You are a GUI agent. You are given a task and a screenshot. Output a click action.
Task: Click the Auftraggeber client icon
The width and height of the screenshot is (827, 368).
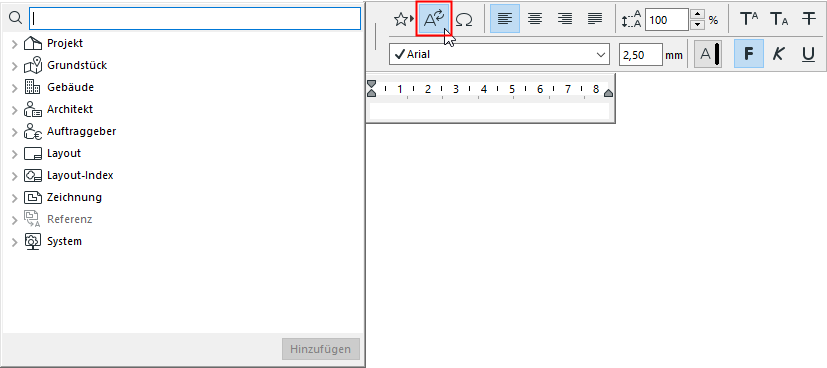coord(33,131)
